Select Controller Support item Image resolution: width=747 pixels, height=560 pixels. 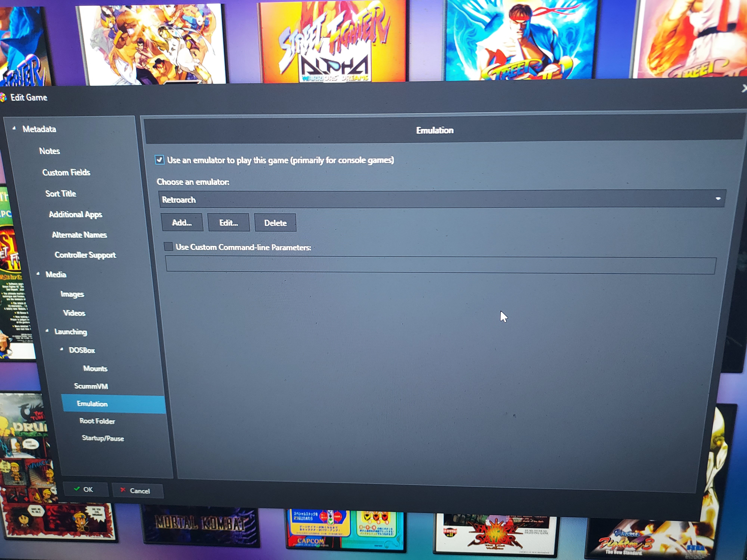click(86, 255)
